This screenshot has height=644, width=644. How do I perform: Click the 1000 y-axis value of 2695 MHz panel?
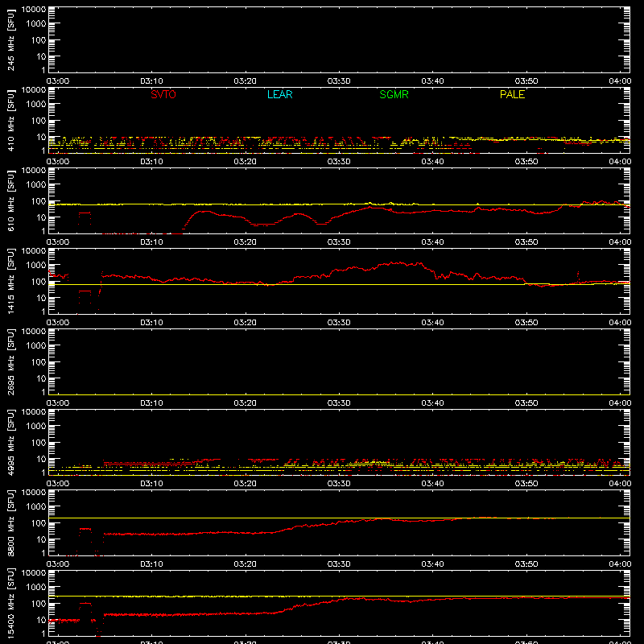click(x=36, y=346)
